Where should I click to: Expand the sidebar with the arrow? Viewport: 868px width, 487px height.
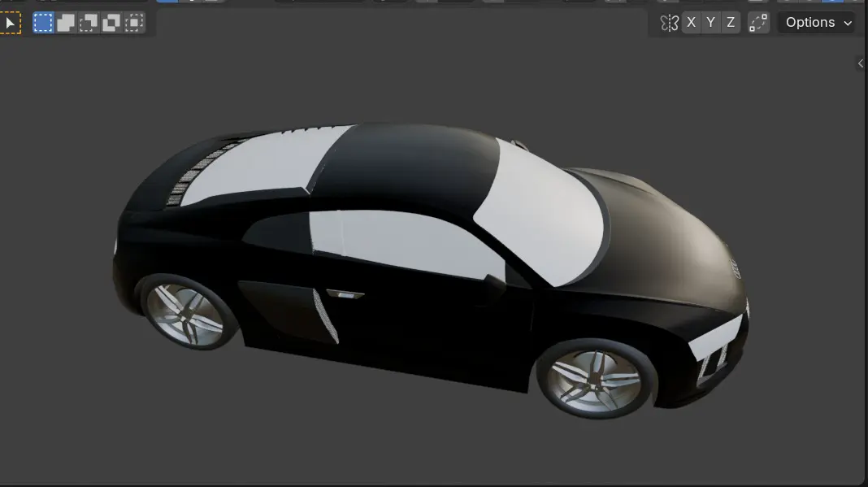[x=860, y=63]
